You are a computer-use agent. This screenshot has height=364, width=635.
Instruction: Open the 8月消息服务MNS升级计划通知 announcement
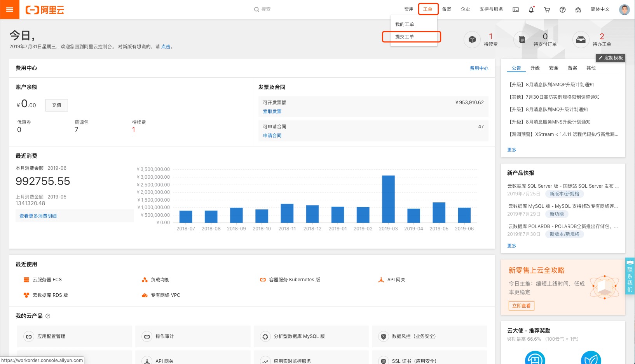[x=550, y=122]
